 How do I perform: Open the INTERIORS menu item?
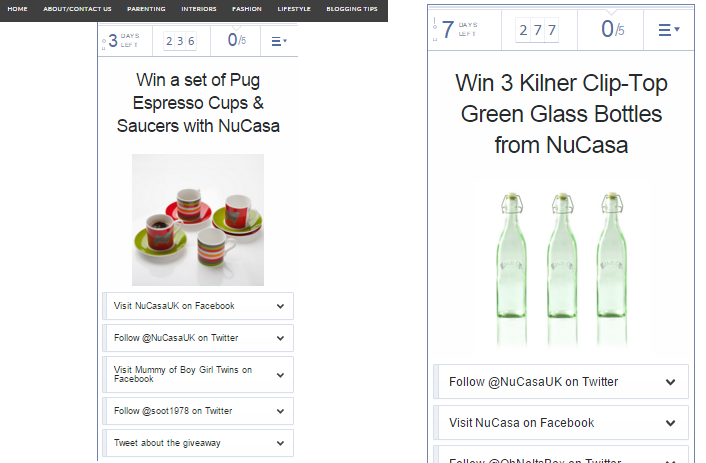coord(199,9)
